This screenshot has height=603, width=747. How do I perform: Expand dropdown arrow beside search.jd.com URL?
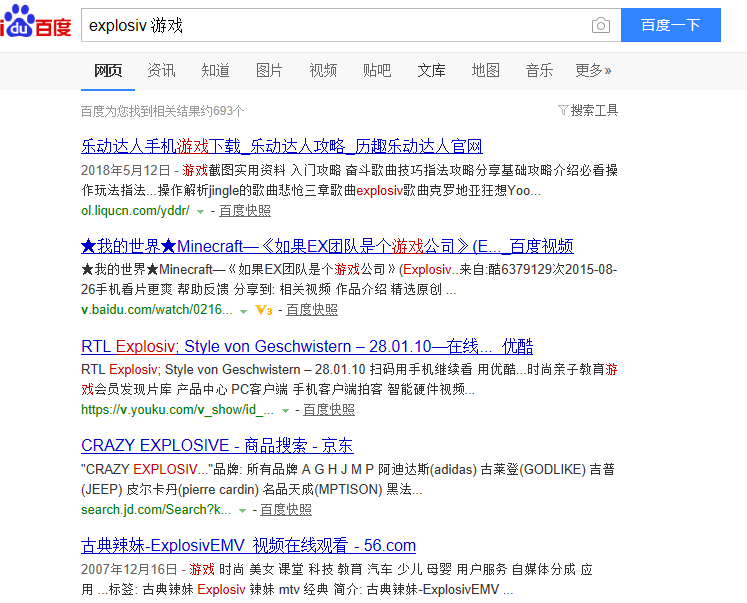click(242, 511)
